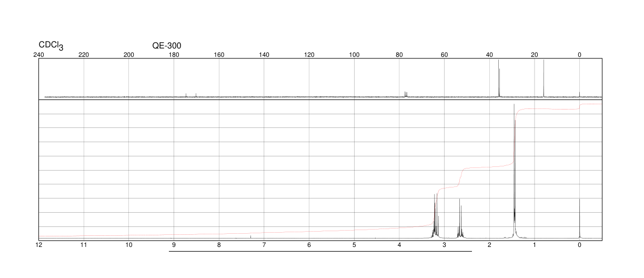Select the carbonyl carbon peak near 175 ppm
The width and height of the screenshot is (644, 278).
click(x=186, y=95)
